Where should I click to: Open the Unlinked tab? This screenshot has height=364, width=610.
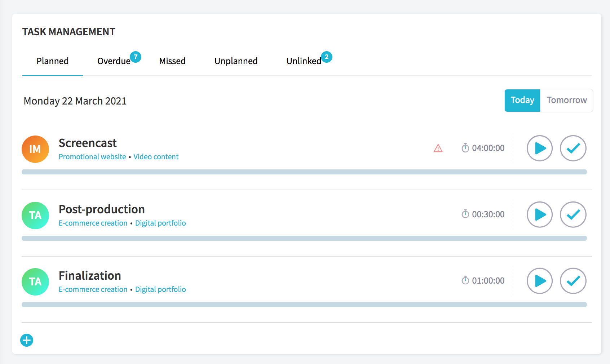tap(304, 61)
